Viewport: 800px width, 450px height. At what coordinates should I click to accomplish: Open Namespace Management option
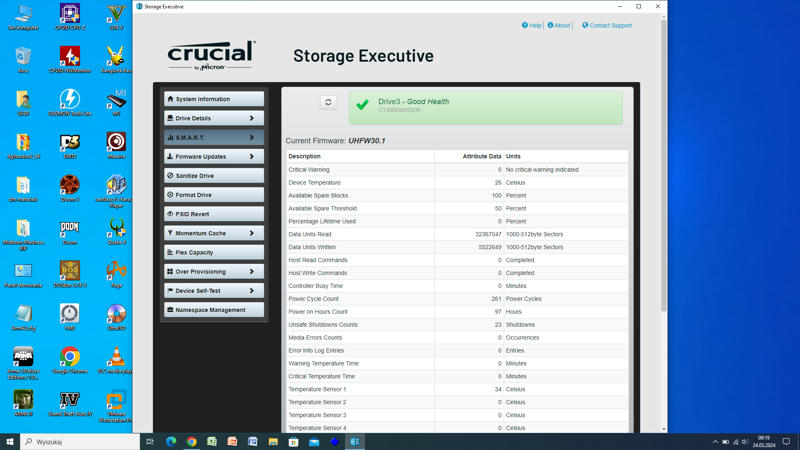[214, 310]
